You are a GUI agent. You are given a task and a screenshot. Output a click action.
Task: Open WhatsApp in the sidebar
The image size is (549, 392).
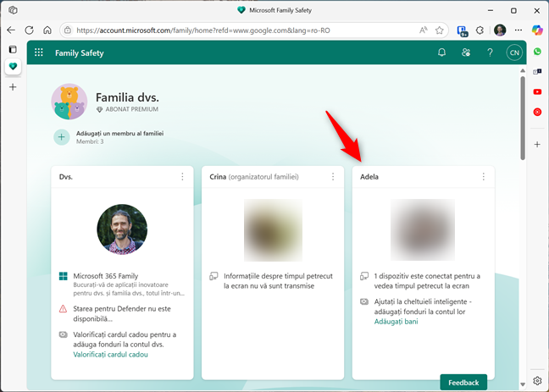(x=537, y=52)
